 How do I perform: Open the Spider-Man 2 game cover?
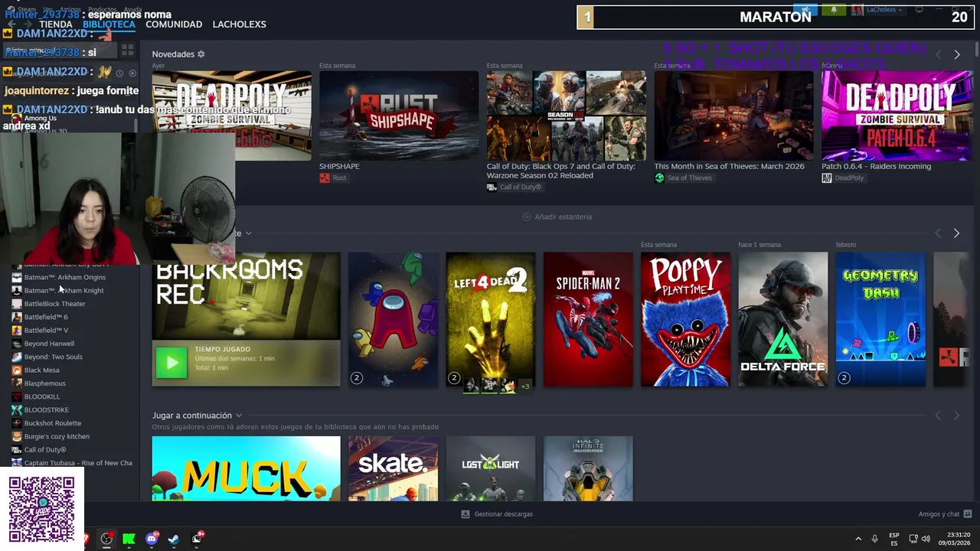coord(588,320)
